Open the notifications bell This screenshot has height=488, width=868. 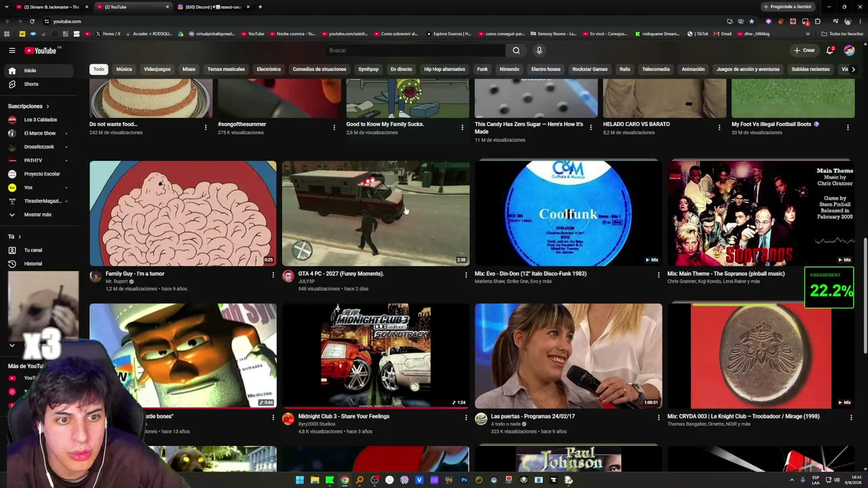[x=830, y=50]
